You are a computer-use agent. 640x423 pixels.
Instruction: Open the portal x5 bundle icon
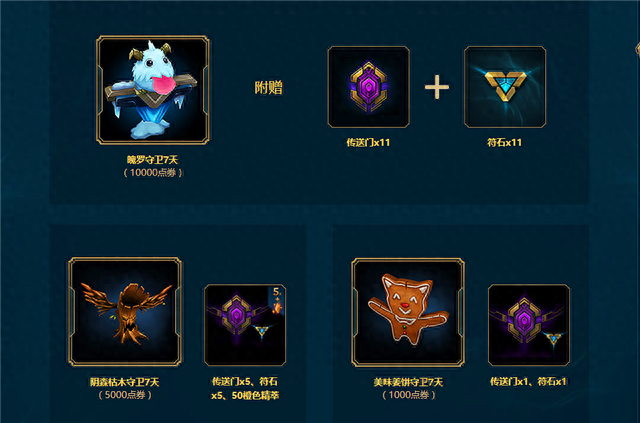tap(245, 325)
